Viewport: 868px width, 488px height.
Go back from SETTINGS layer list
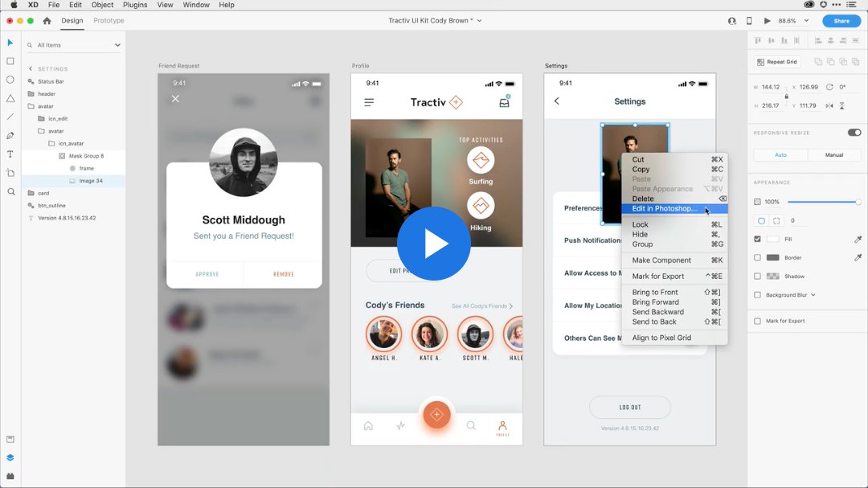(31, 68)
